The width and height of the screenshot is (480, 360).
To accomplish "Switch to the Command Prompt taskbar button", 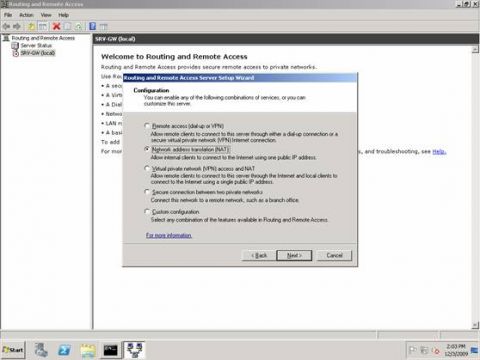I will click(110, 350).
